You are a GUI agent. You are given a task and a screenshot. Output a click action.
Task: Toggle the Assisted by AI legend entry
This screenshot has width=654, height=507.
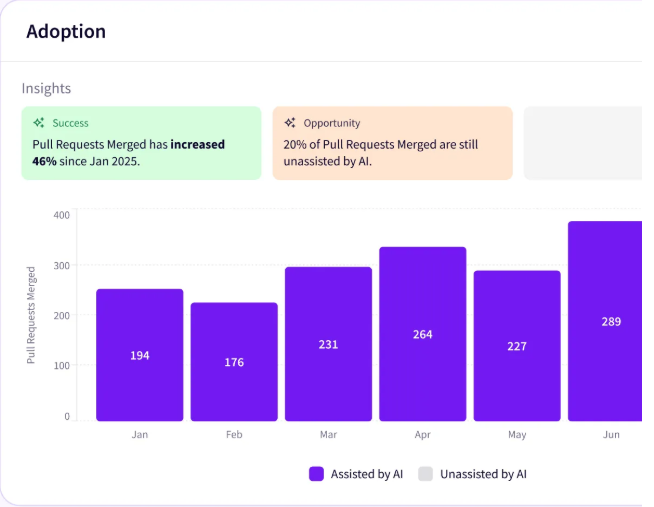point(356,474)
